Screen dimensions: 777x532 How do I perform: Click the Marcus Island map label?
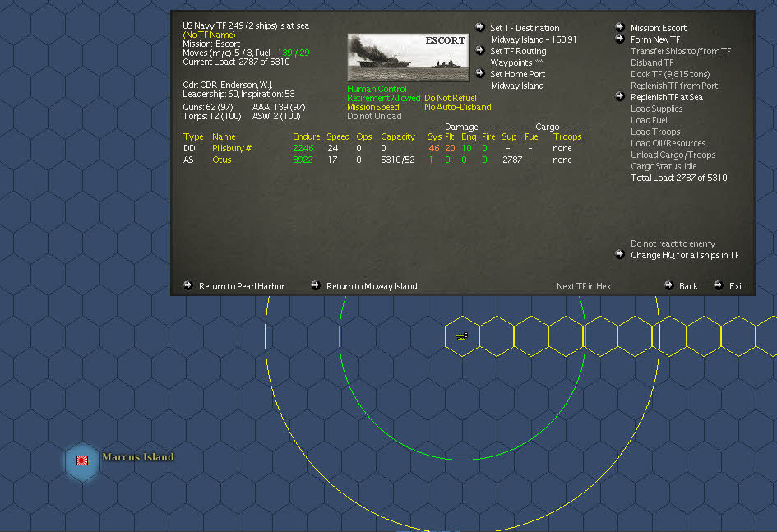(x=138, y=456)
